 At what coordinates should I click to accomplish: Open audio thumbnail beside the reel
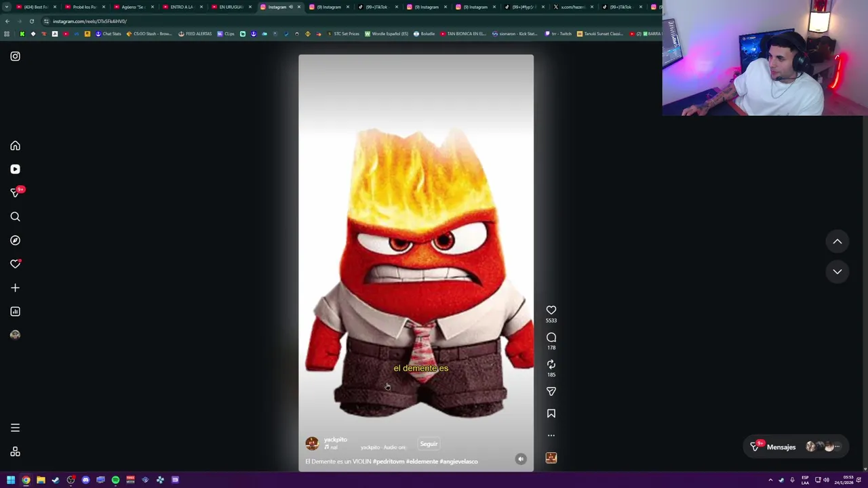[551, 458]
